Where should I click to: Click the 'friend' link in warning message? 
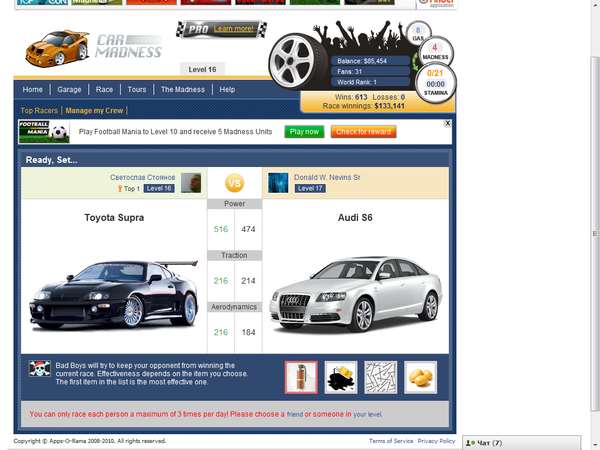[295, 414]
